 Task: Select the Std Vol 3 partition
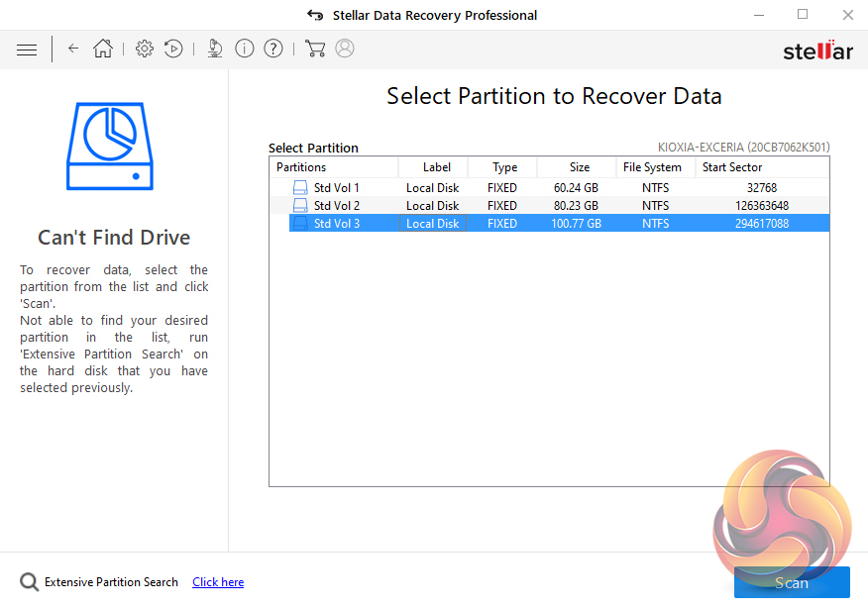coord(336,224)
